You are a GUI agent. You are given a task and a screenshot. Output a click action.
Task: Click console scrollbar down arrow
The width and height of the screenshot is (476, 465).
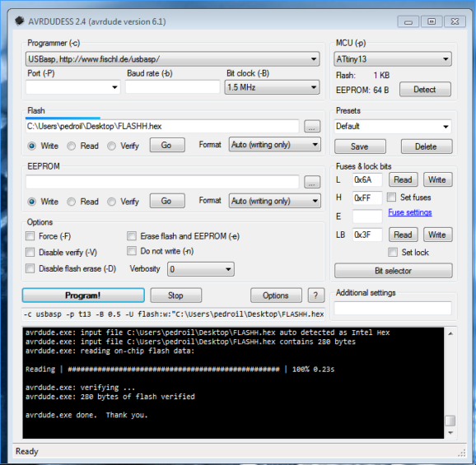tap(450, 433)
